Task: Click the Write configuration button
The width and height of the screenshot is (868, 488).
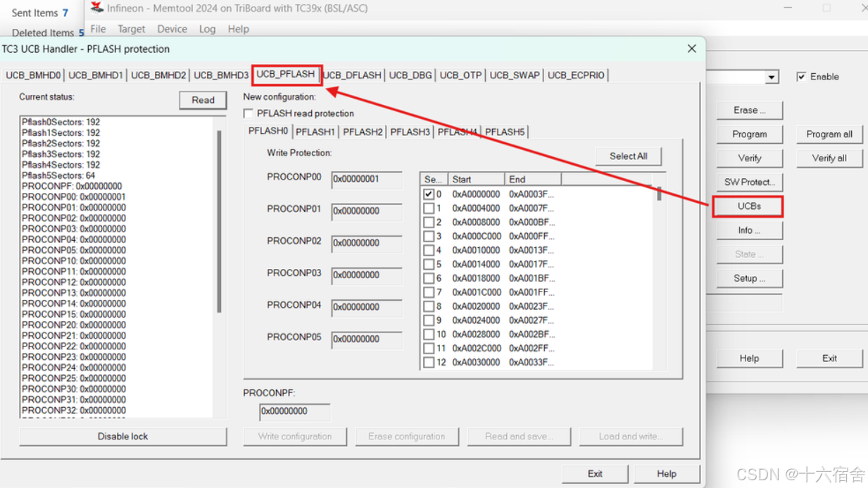Action: click(x=295, y=437)
